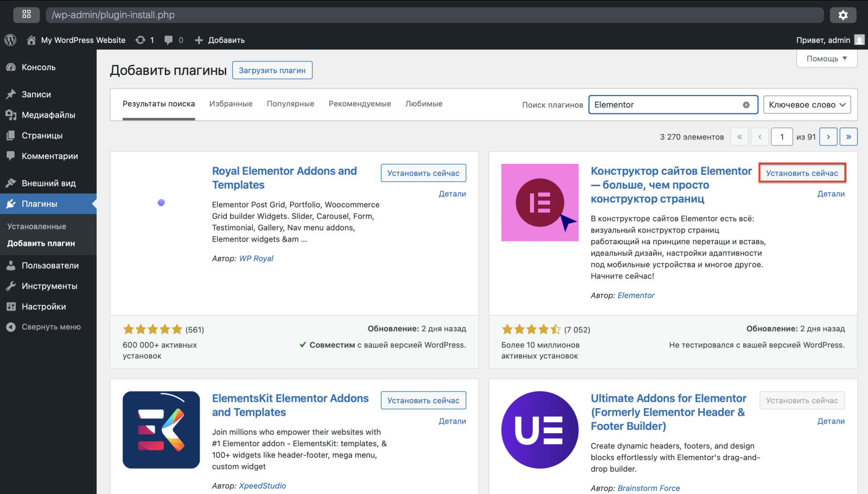Open the updates icon in admin bar

(141, 40)
